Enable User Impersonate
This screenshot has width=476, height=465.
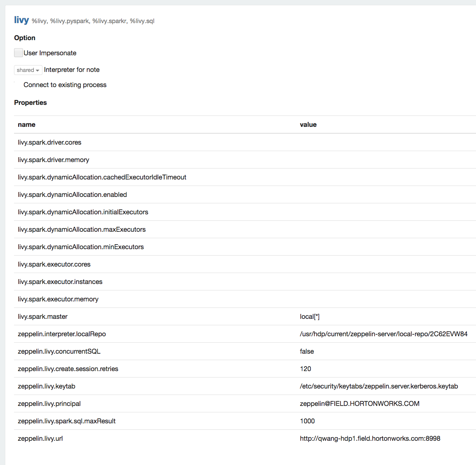click(x=19, y=53)
